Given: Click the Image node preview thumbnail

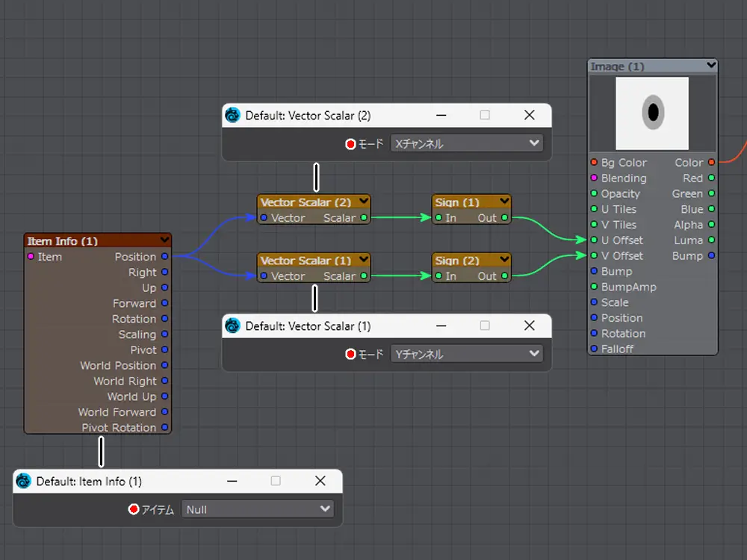Looking at the screenshot, I should point(652,113).
